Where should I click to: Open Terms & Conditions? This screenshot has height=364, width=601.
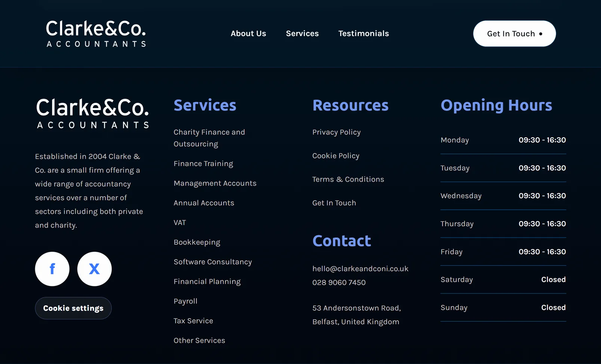click(348, 179)
